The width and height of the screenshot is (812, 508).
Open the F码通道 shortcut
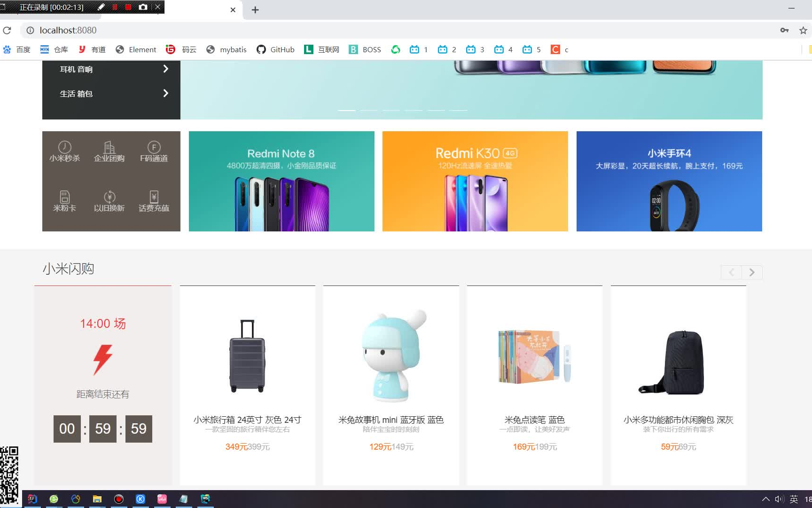(154, 152)
